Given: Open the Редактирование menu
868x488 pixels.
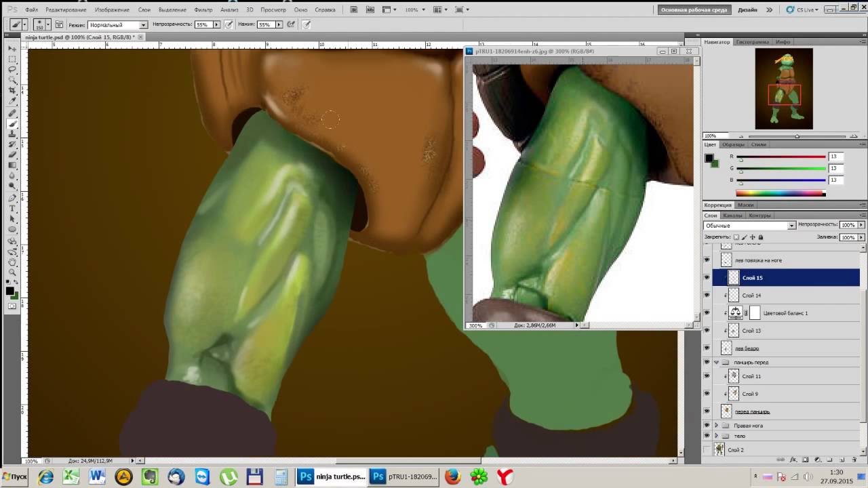Looking at the screenshot, I should pos(67,10).
